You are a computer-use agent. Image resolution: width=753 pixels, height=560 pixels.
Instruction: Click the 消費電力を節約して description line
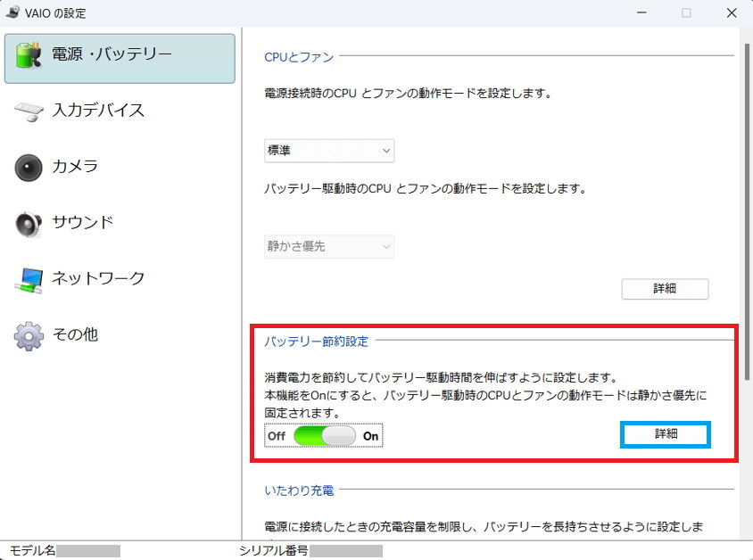(x=441, y=378)
